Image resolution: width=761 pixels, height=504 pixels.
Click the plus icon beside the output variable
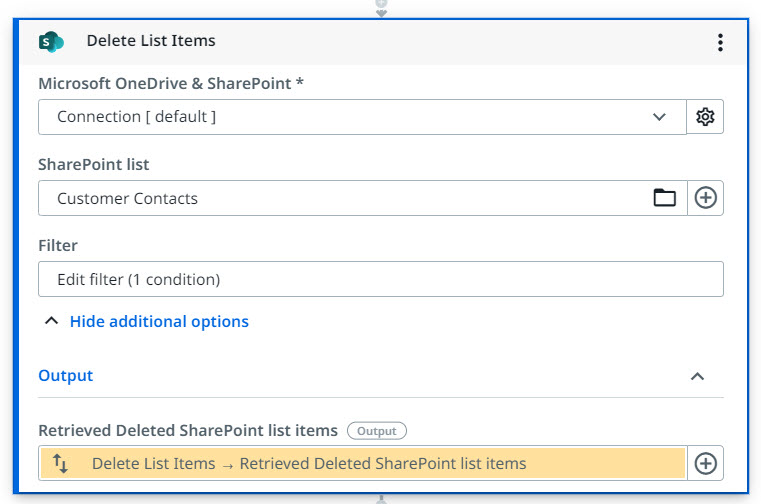[x=706, y=463]
